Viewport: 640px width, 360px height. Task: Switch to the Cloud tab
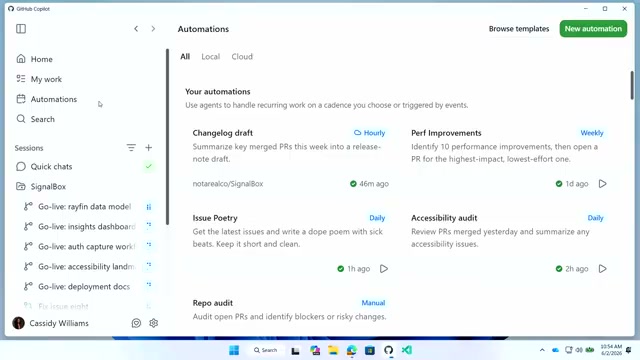242,56
